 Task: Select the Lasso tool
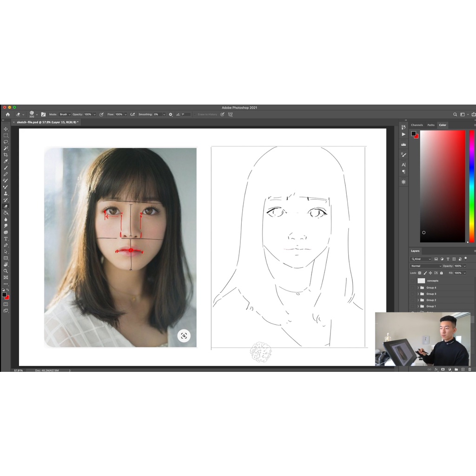6,141
